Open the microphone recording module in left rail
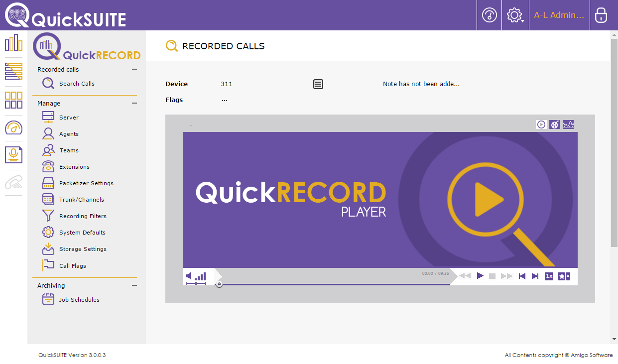Screen dimensions: 618x364 13,154
